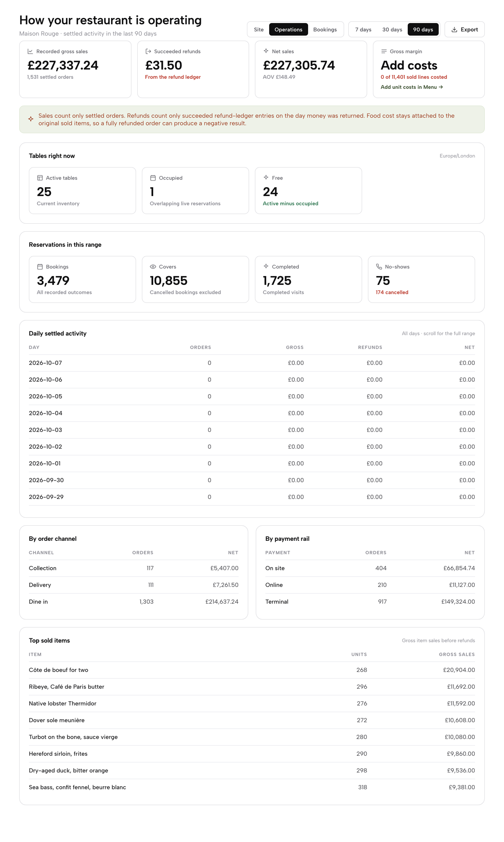The height and width of the screenshot is (842, 504).
Task: Click Dover sole meunière item
Action: tap(57, 721)
